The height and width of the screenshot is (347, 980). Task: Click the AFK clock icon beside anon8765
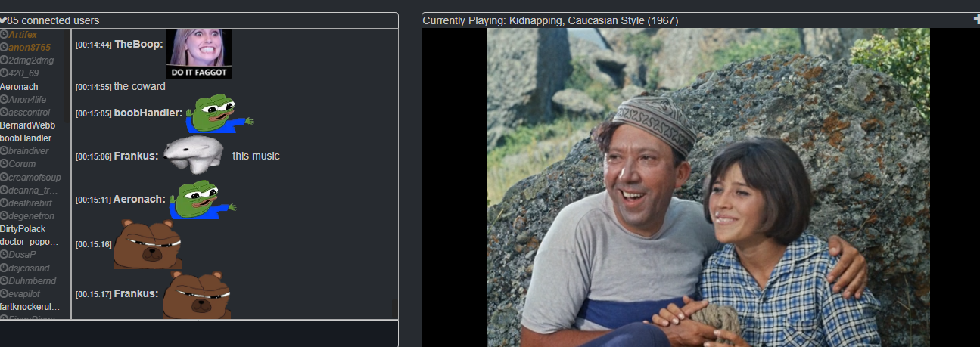[x=4, y=48]
